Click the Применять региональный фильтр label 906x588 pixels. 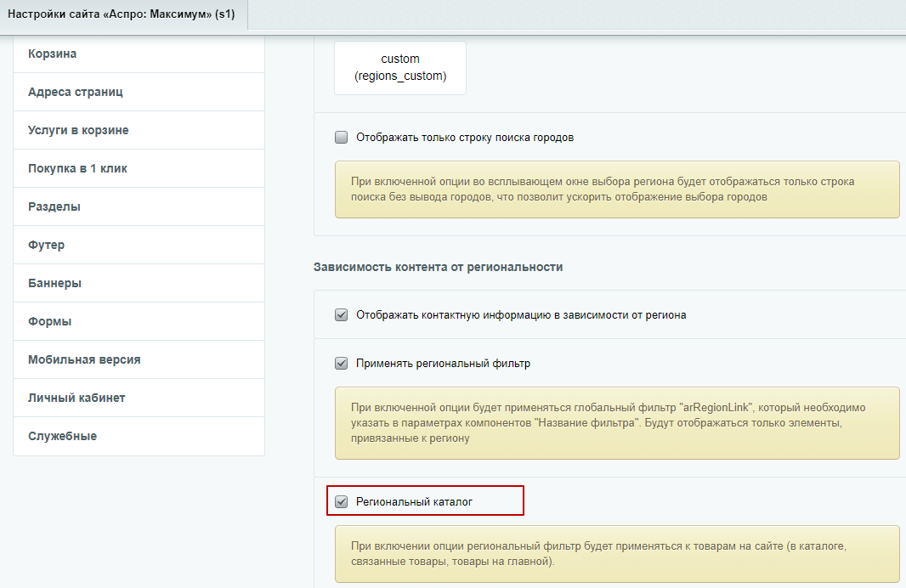coord(443,364)
